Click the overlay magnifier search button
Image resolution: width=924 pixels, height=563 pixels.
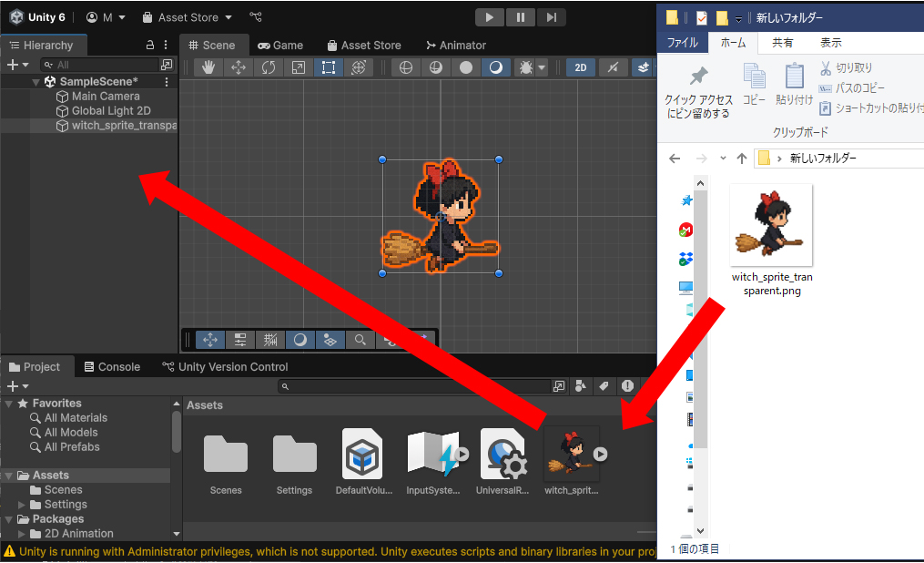[360, 340]
